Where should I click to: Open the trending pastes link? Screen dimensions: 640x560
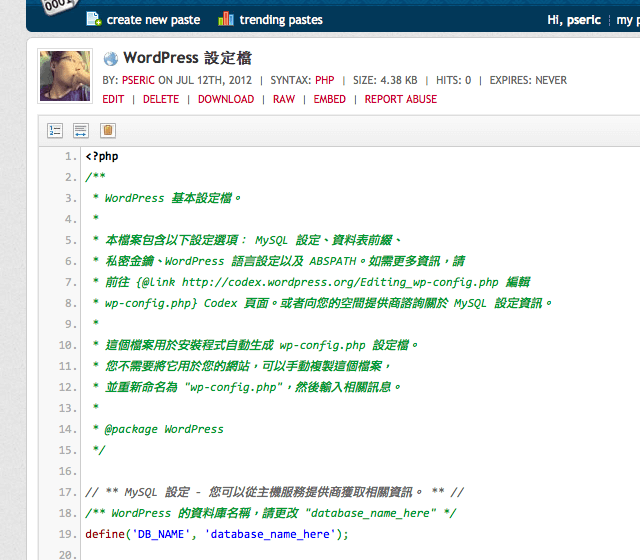coord(281,20)
